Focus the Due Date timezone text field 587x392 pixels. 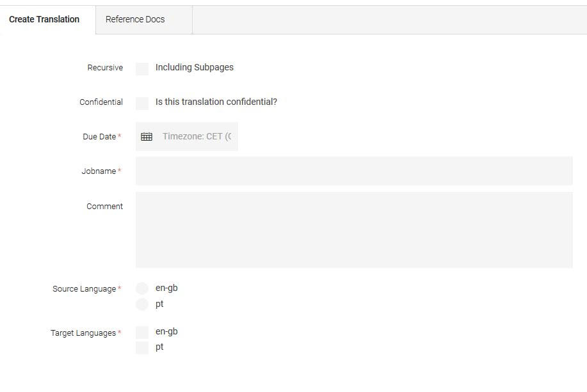pos(196,137)
